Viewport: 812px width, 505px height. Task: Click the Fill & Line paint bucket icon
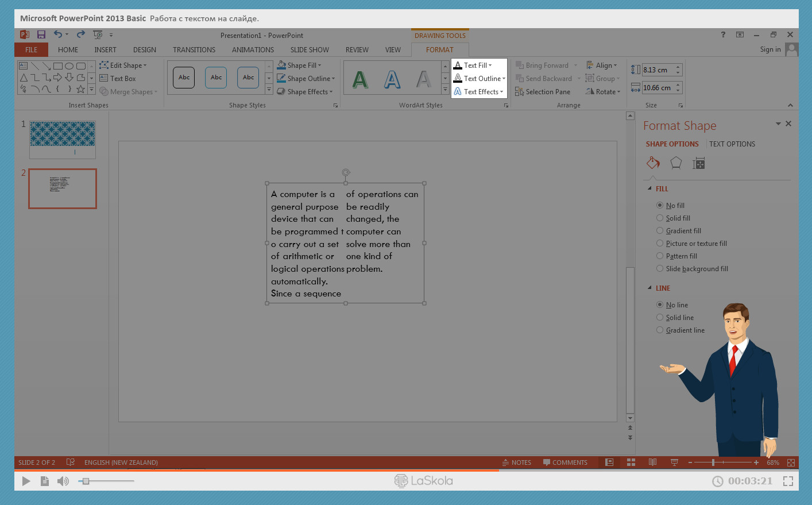tap(653, 163)
